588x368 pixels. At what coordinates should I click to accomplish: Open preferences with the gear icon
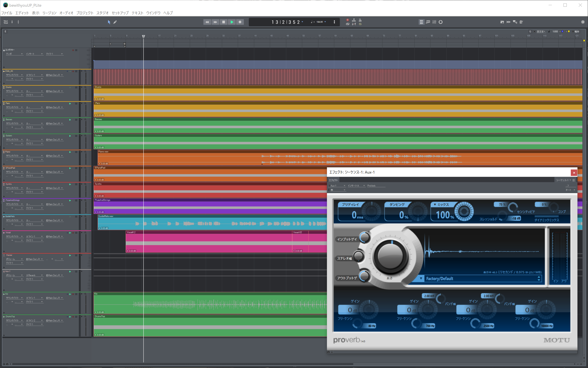(x=583, y=22)
